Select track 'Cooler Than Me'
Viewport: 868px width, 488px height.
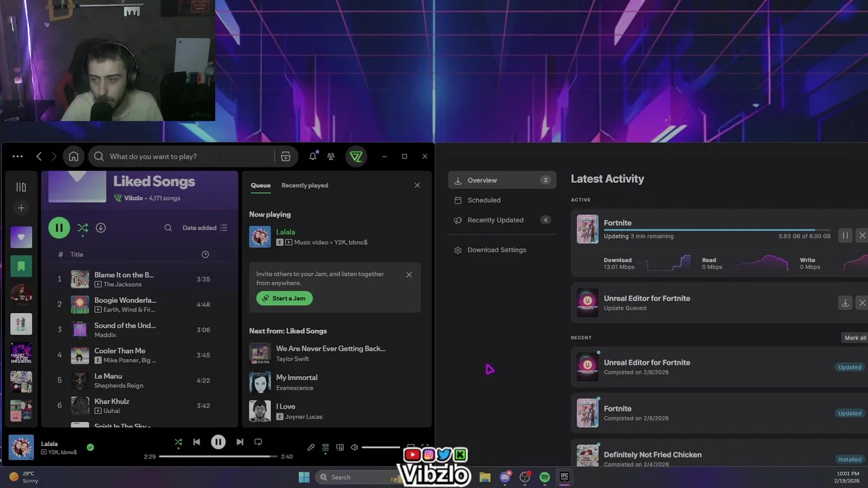click(139, 355)
